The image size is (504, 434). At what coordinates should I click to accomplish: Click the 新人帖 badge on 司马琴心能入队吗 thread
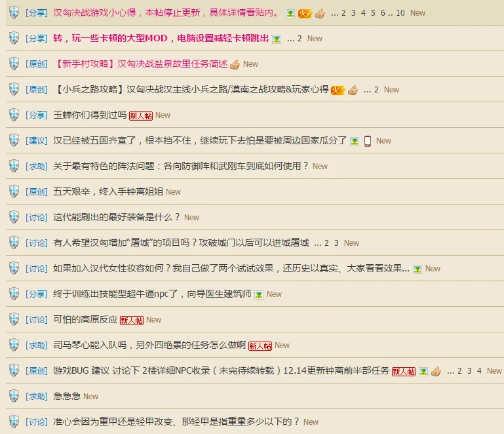[260, 346]
